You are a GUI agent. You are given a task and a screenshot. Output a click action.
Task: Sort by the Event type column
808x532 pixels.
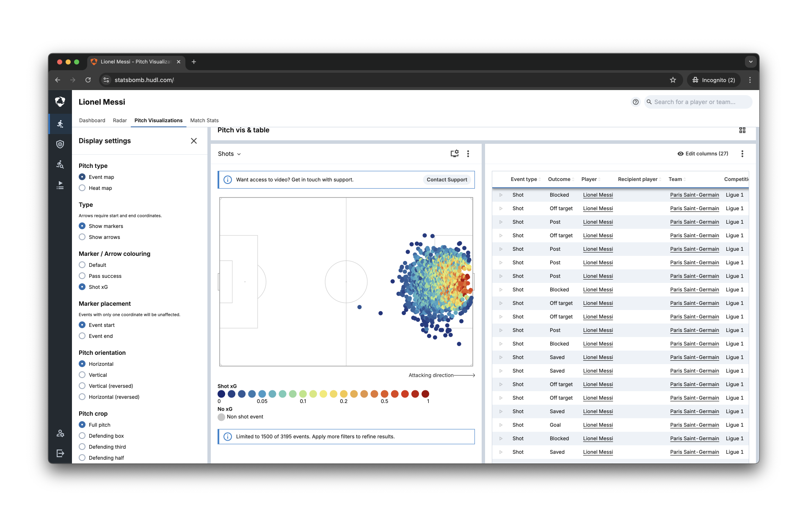tap(525, 179)
